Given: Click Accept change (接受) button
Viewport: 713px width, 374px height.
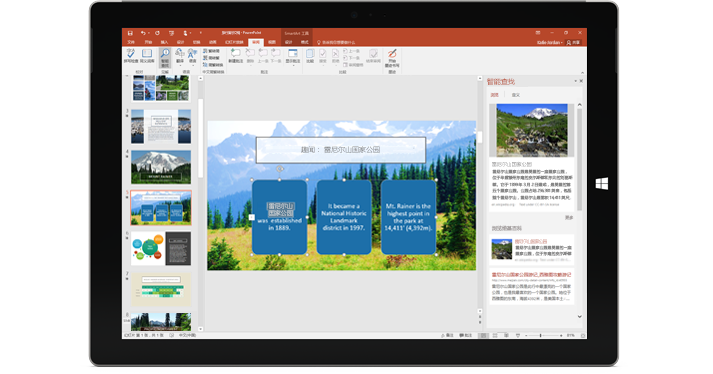Looking at the screenshot, I should point(323,56).
